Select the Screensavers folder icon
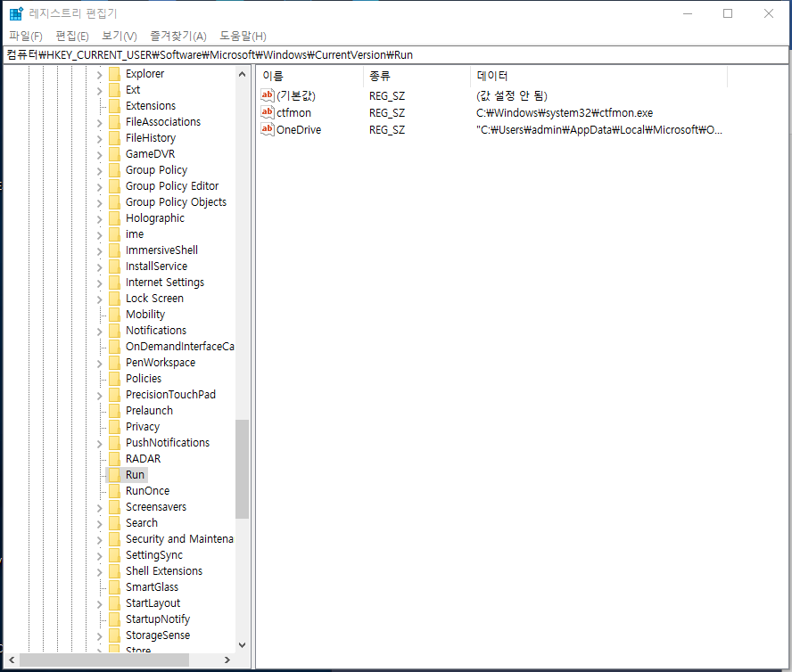 point(114,507)
